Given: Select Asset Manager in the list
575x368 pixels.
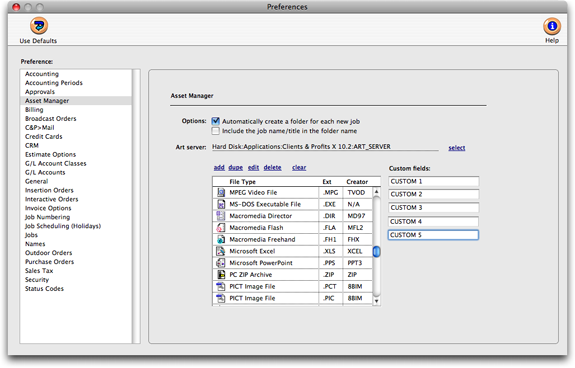Looking at the screenshot, I should [76, 101].
